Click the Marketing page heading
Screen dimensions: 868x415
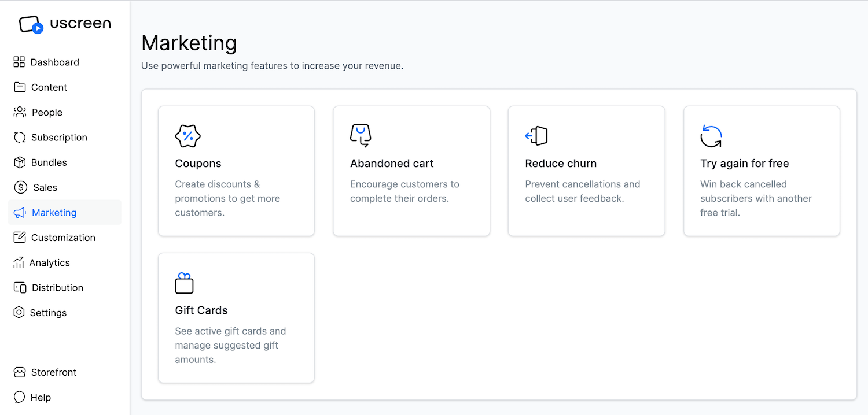pos(189,43)
